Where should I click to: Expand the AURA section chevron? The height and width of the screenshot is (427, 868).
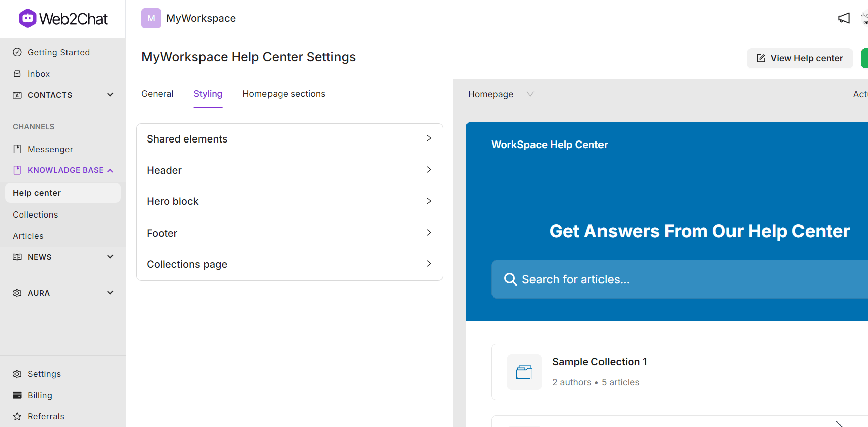pyautogui.click(x=110, y=293)
